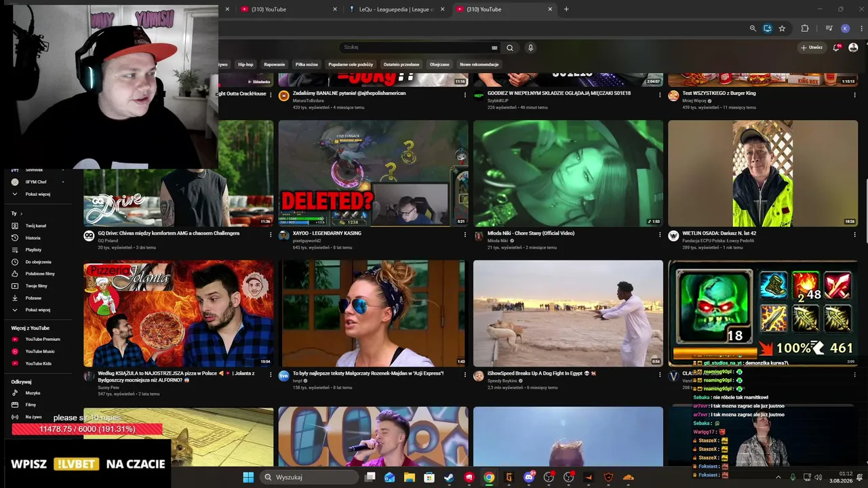
Task: Open File Explorer from the taskbar
Action: (x=410, y=477)
